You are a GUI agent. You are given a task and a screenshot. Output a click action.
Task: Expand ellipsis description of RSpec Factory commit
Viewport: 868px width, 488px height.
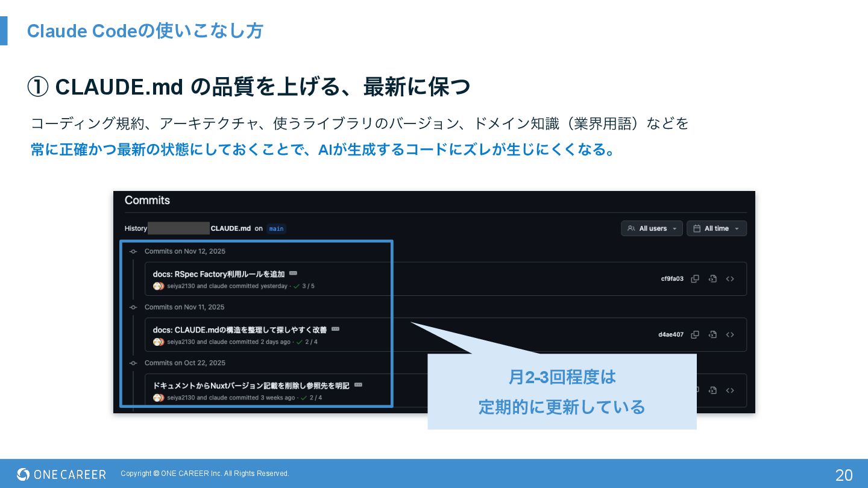pos(293,273)
